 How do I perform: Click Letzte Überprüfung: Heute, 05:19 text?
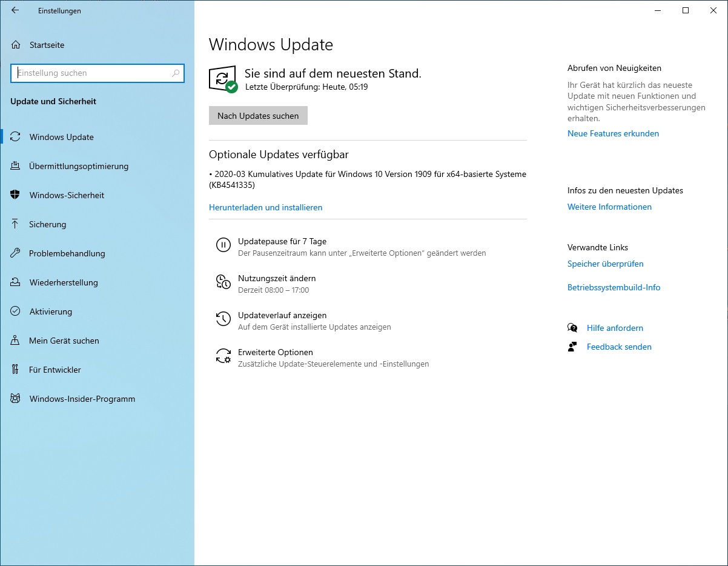click(x=306, y=87)
